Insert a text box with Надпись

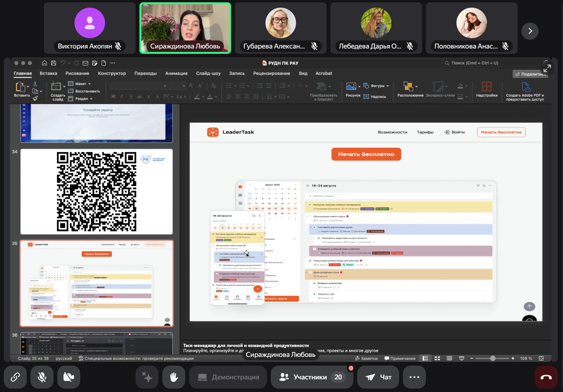(x=375, y=97)
